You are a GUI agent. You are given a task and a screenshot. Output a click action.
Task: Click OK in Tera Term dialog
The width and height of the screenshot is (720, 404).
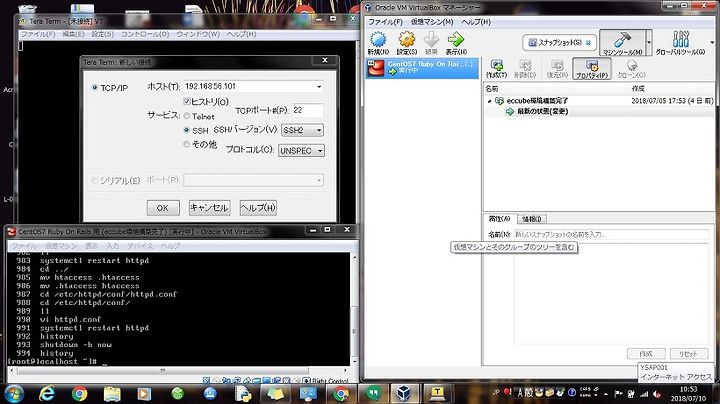pyautogui.click(x=163, y=208)
